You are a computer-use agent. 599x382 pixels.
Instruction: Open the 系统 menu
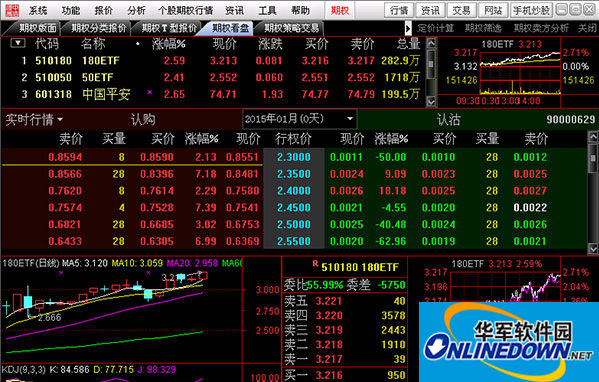[x=38, y=10]
